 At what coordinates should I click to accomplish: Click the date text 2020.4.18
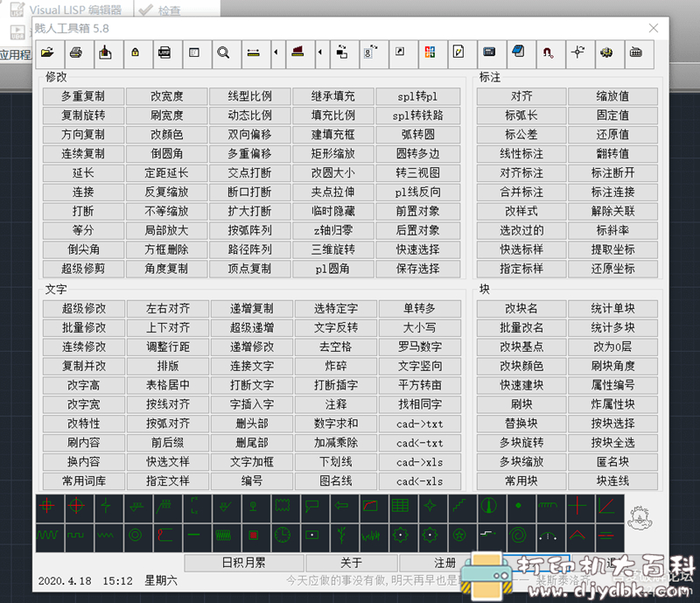[x=65, y=581]
